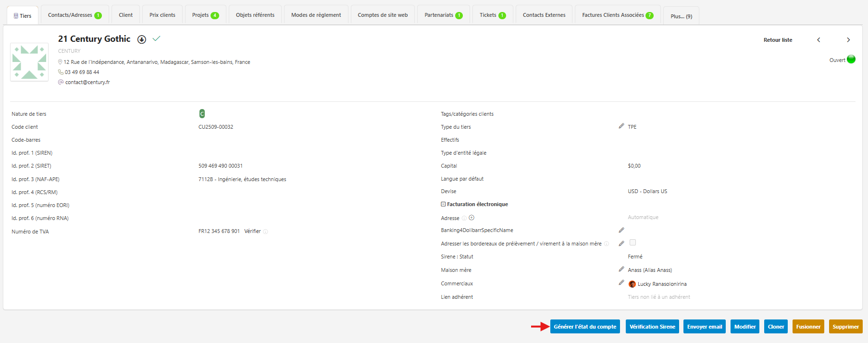This screenshot has height=343, width=868.
Task: Click Vérifier link for TVA number
Action: click(x=252, y=231)
